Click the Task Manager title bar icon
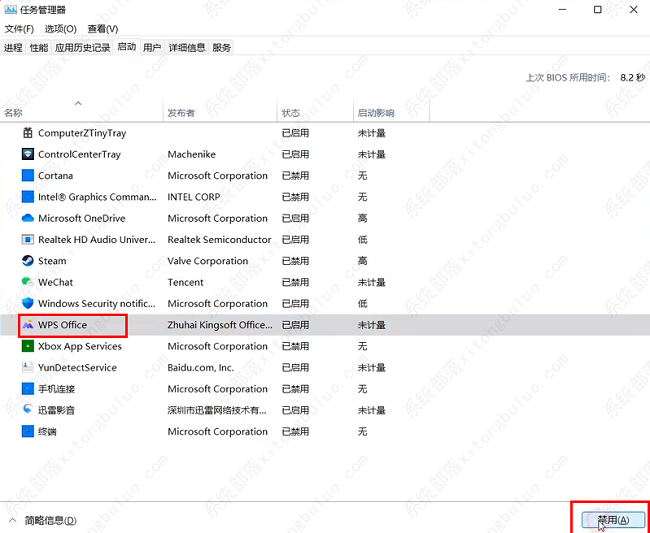This screenshot has height=533, width=650. (x=10, y=10)
